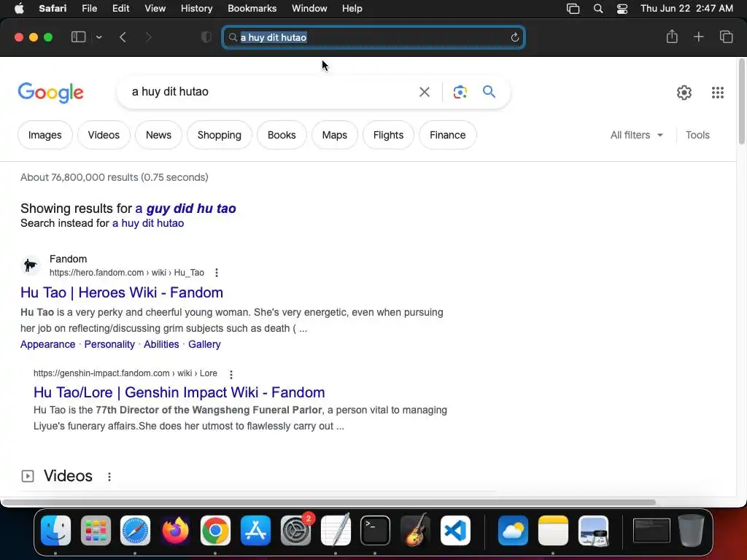Switch to the Books results tab
747x560 pixels.
tap(282, 135)
